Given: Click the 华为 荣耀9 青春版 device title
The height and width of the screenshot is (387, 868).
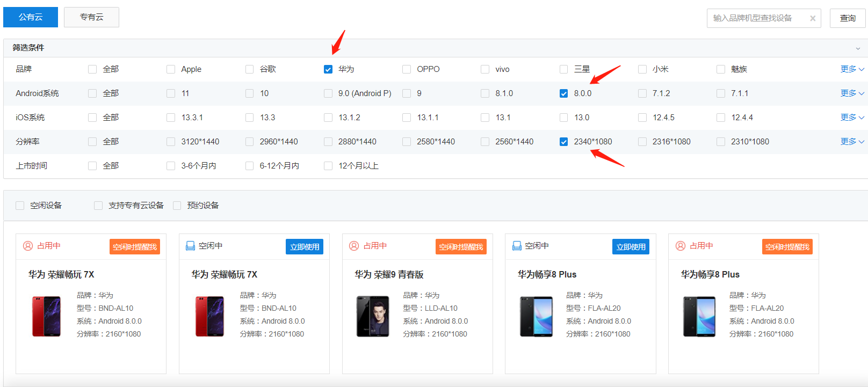Looking at the screenshot, I should [x=389, y=274].
